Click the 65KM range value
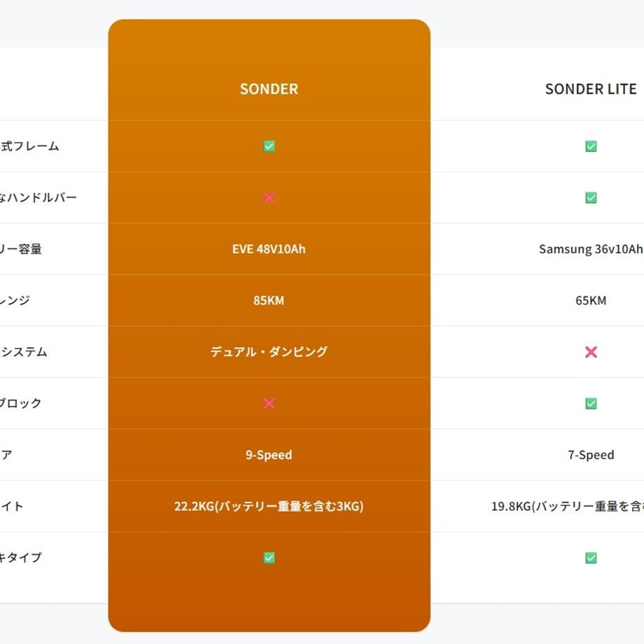The height and width of the screenshot is (644, 644). pyautogui.click(x=591, y=300)
